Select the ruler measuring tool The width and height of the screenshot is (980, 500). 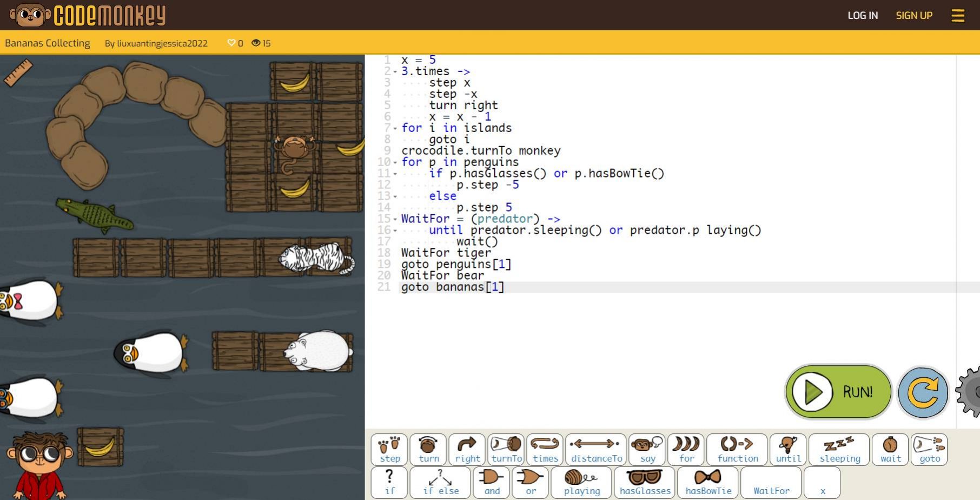coord(18,73)
